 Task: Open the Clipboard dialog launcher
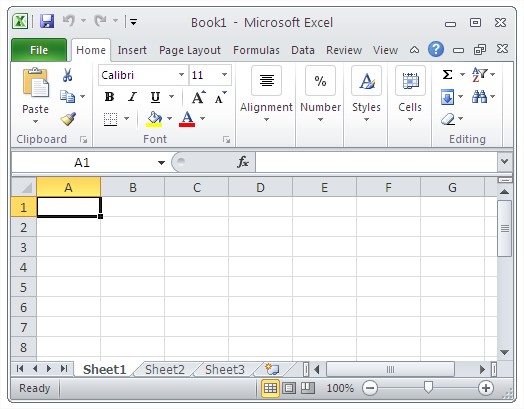tap(83, 140)
